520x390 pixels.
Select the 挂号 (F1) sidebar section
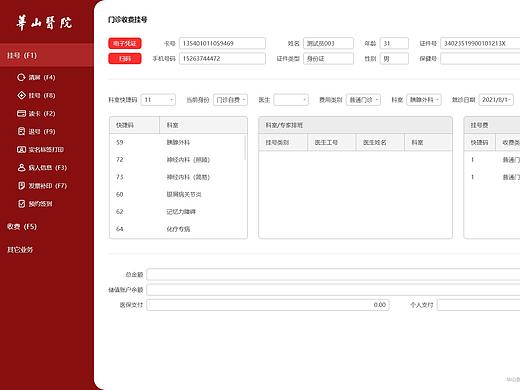click(x=47, y=55)
